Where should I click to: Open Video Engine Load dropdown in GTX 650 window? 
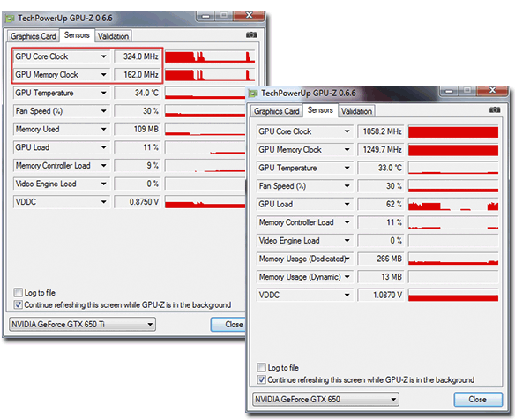347,241
